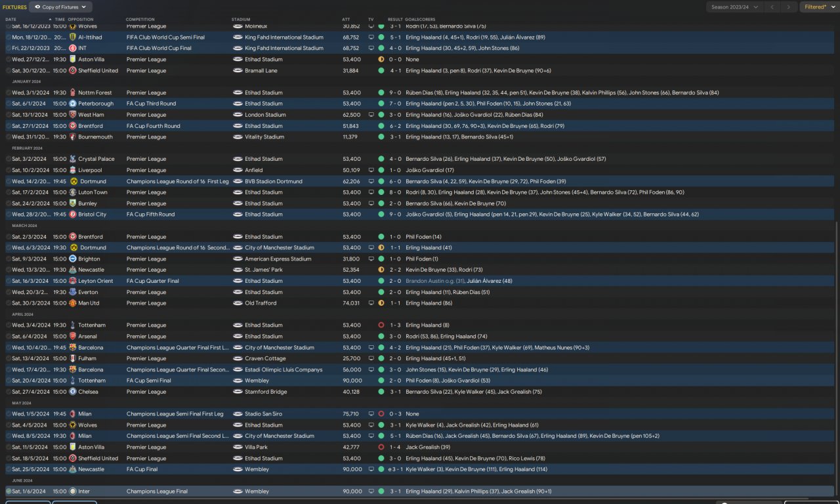Click the stadium icon next to Villa Park
This screenshot has width=840, height=504.
point(238,447)
